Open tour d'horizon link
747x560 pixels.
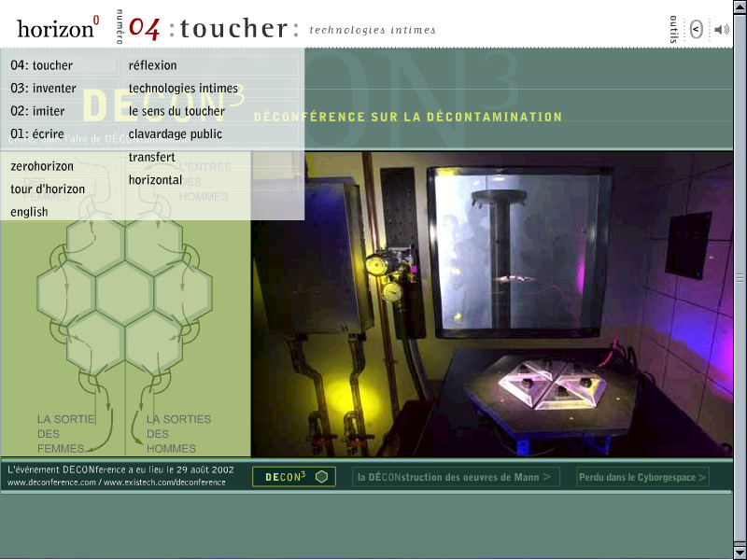[48, 189]
